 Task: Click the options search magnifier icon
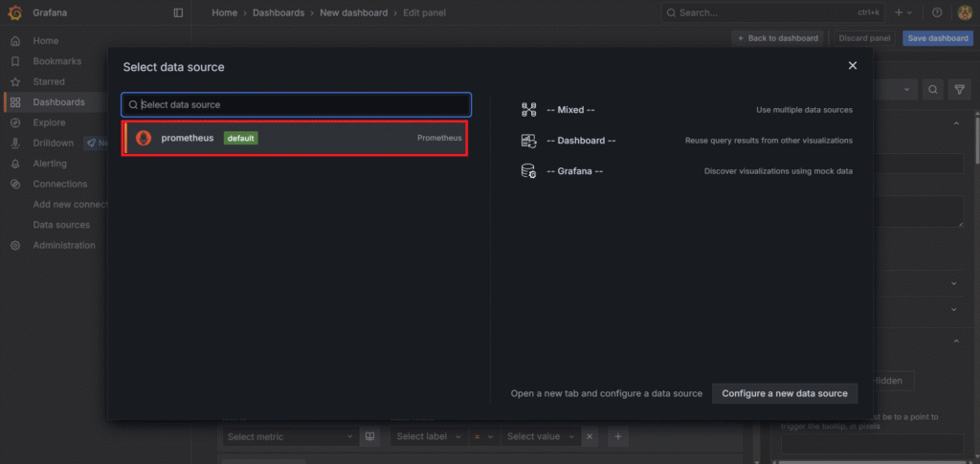tap(933, 90)
